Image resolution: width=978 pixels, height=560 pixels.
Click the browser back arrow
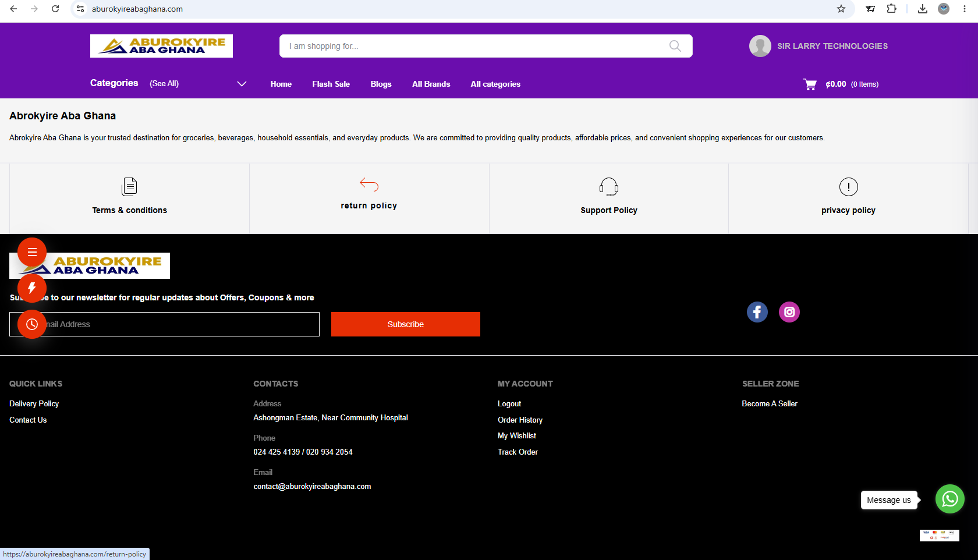[x=13, y=9]
